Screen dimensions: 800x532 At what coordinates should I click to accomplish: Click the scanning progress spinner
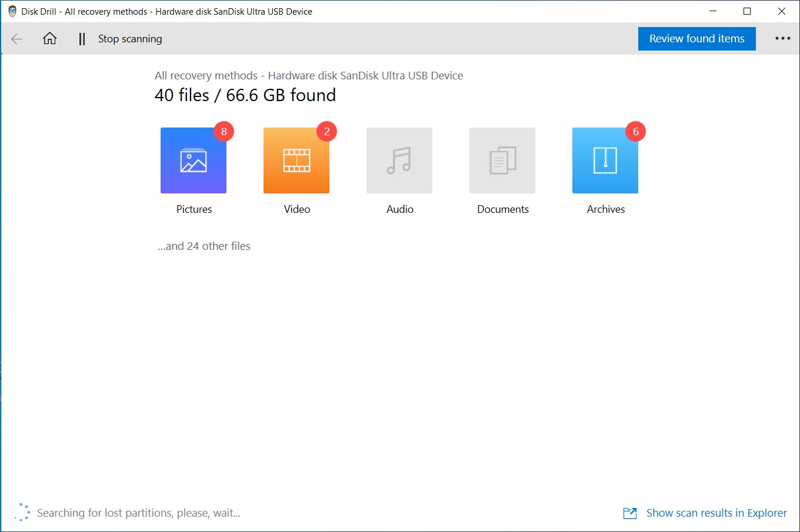pos(21,512)
